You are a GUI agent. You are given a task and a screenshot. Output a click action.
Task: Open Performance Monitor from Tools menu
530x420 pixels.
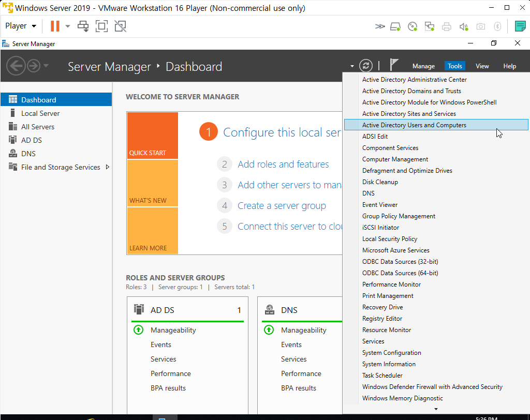(x=436, y=284)
